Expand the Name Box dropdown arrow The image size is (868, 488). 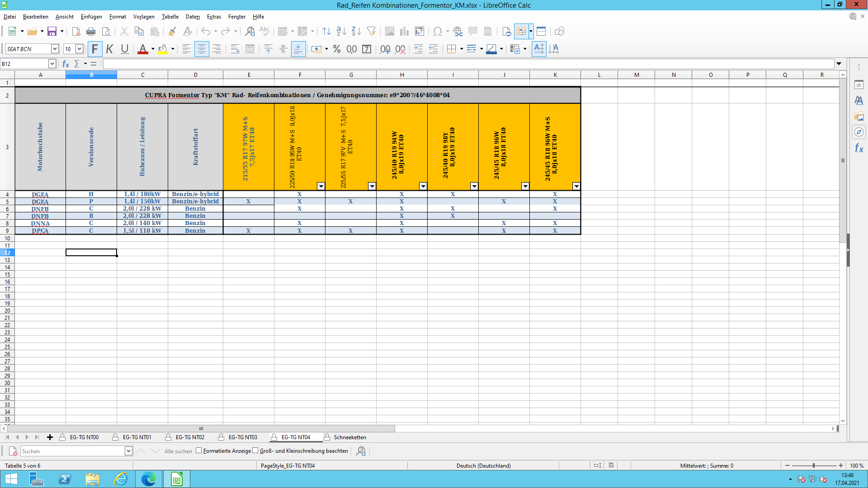pos(52,64)
